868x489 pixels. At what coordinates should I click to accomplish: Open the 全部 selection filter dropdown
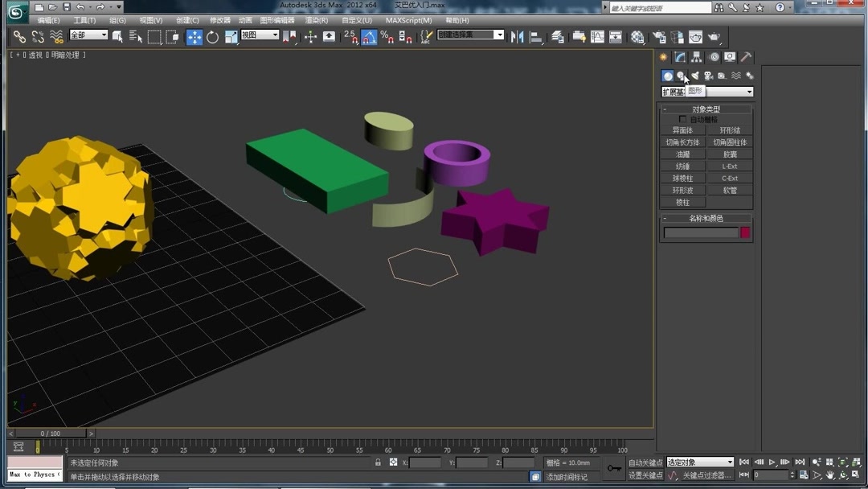(87, 35)
